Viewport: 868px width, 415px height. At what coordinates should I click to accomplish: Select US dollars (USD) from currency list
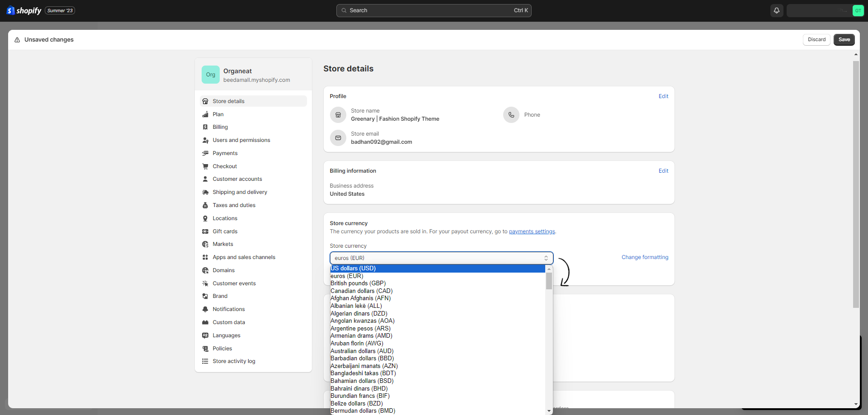click(x=438, y=269)
